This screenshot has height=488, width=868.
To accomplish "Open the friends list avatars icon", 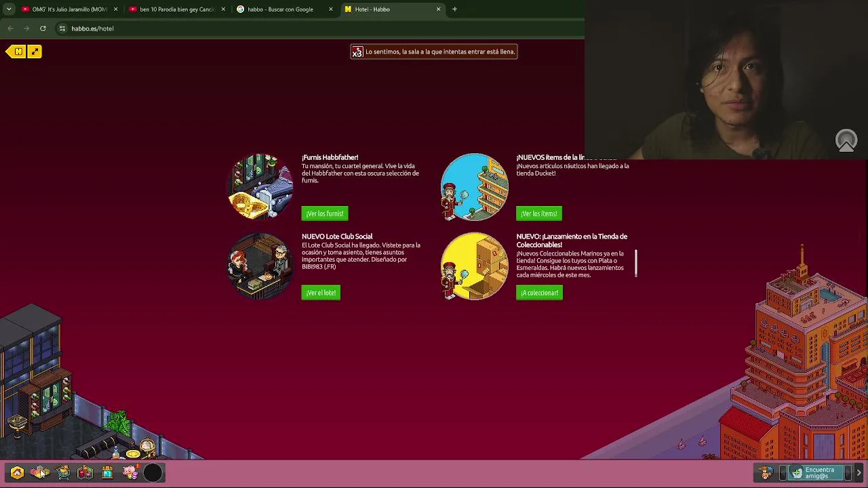I will pos(766,472).
